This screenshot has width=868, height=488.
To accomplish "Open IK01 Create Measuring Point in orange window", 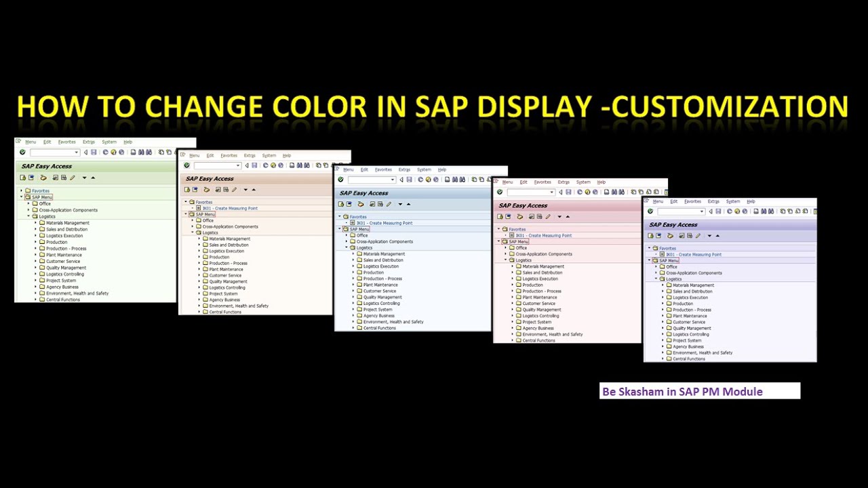I will (230, 208).
